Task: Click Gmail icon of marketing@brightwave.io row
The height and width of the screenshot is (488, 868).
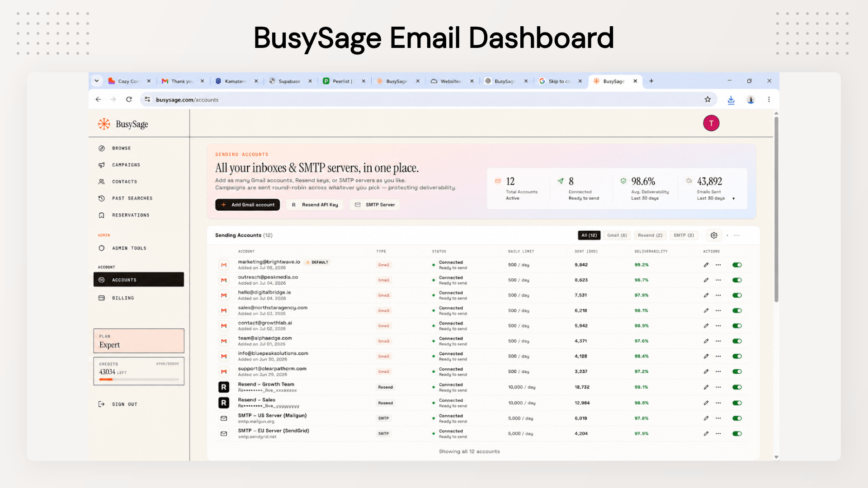Action: tap(224, 265)
